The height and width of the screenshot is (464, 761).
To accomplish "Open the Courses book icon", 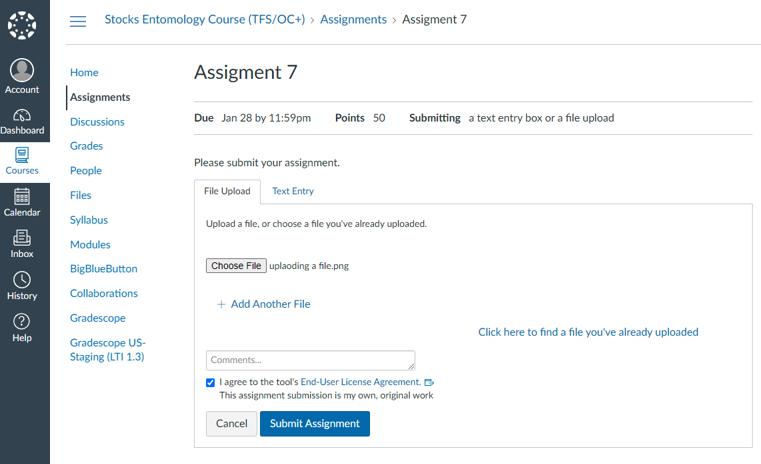I will point(22,155).
